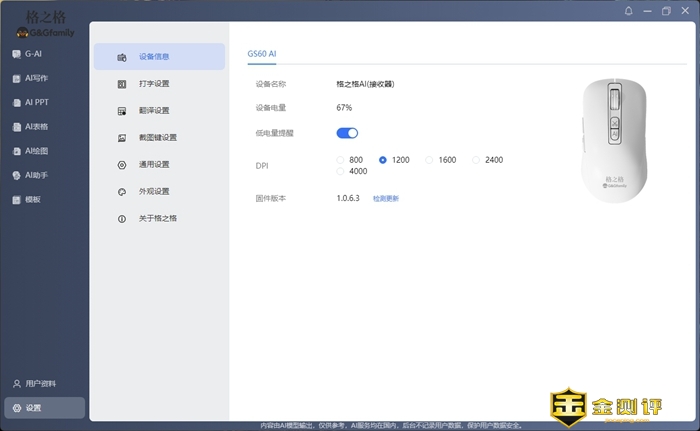700x431 pixels.
Task: Click the notification bell icon
Action: point(628,11)
